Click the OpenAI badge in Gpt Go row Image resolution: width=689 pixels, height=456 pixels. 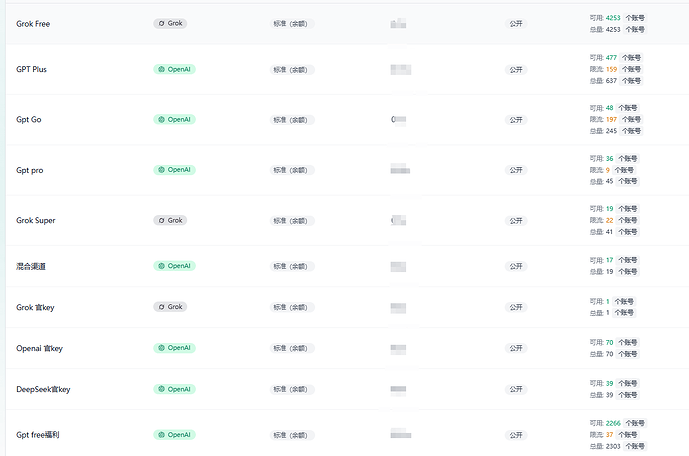pos(174,119)
